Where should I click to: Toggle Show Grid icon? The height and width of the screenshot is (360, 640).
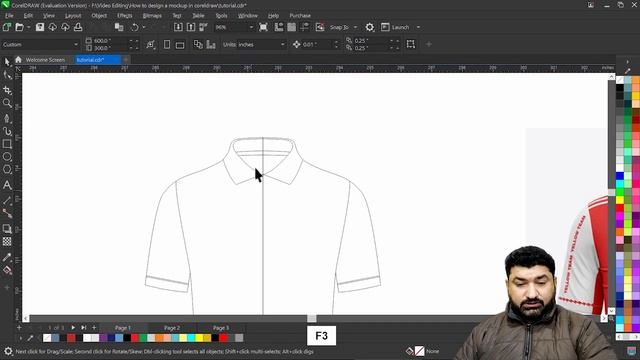coord(291,27)
